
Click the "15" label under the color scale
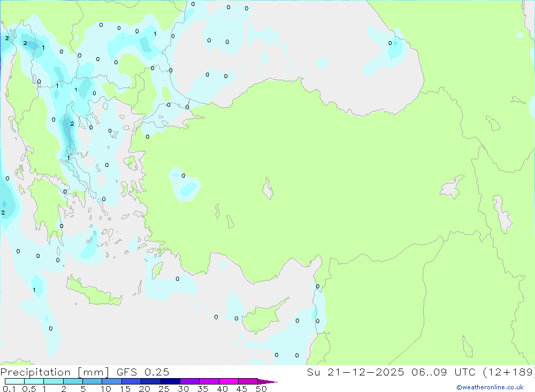tap(125, 389)
